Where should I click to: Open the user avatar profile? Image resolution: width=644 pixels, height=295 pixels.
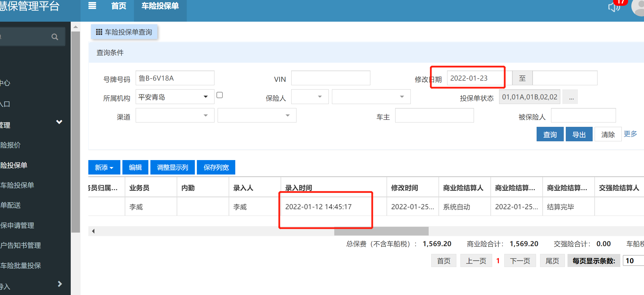coord(639,7)
